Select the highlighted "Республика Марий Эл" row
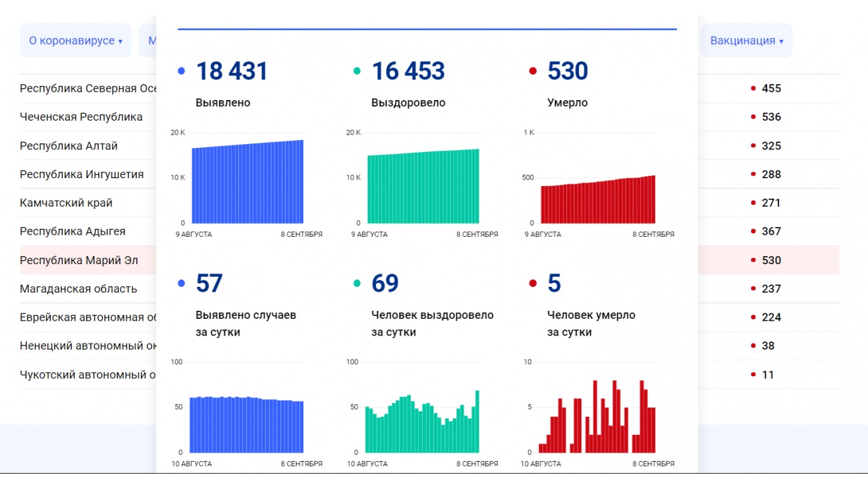 (x=79, y=260)
